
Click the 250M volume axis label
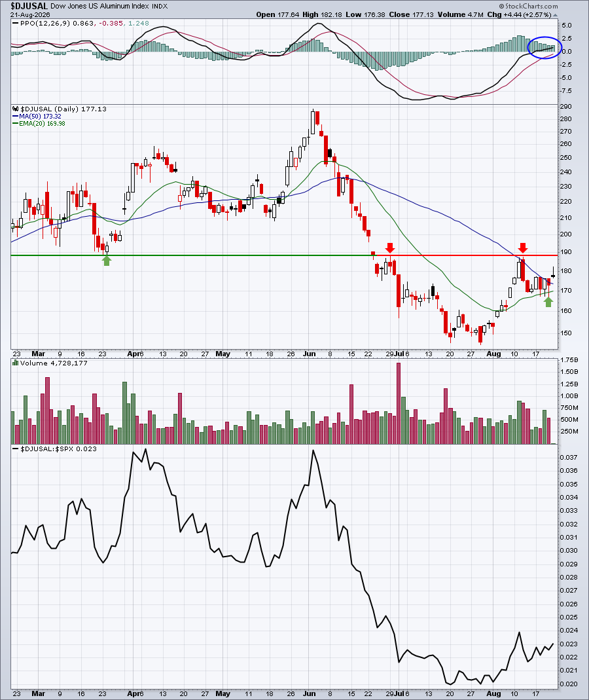569,432
